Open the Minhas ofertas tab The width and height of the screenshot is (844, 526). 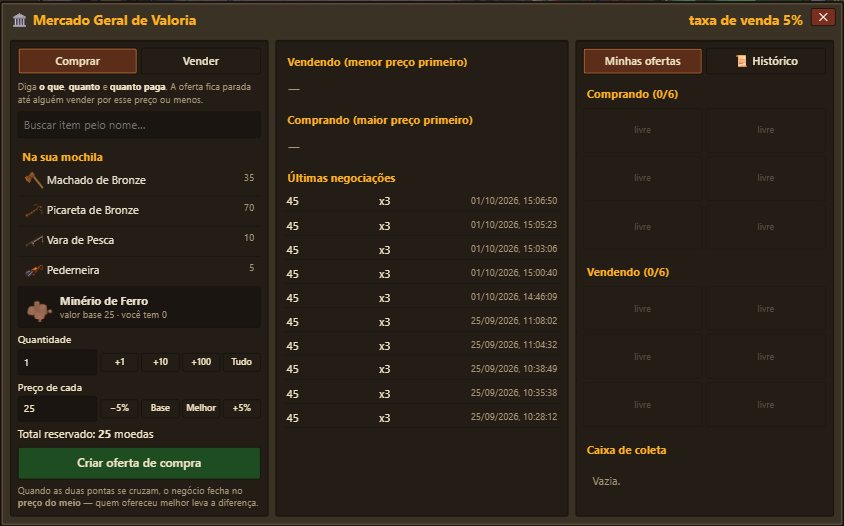tap(643, 61)
